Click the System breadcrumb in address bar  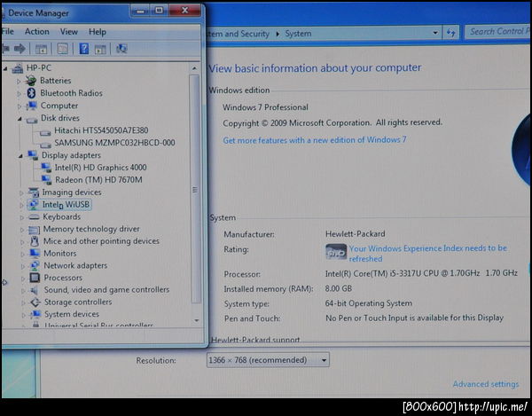(298, 34)
